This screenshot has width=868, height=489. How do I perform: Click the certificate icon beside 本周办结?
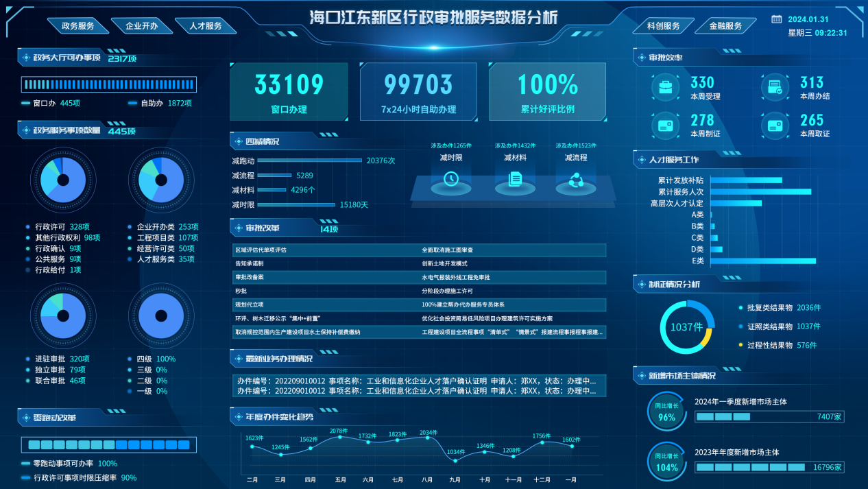click(775, 88)
